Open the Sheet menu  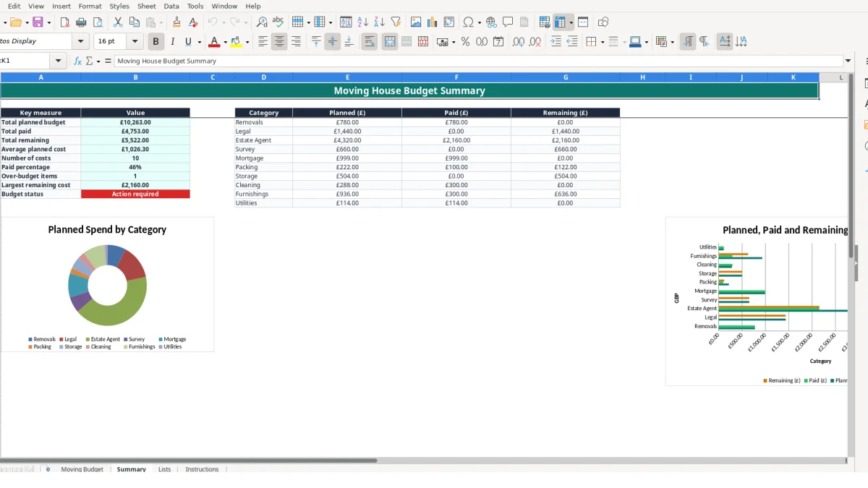146,6
